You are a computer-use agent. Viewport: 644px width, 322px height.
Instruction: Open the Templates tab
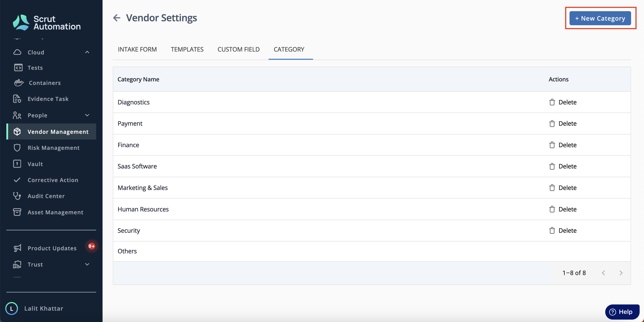tap(187, 49)
